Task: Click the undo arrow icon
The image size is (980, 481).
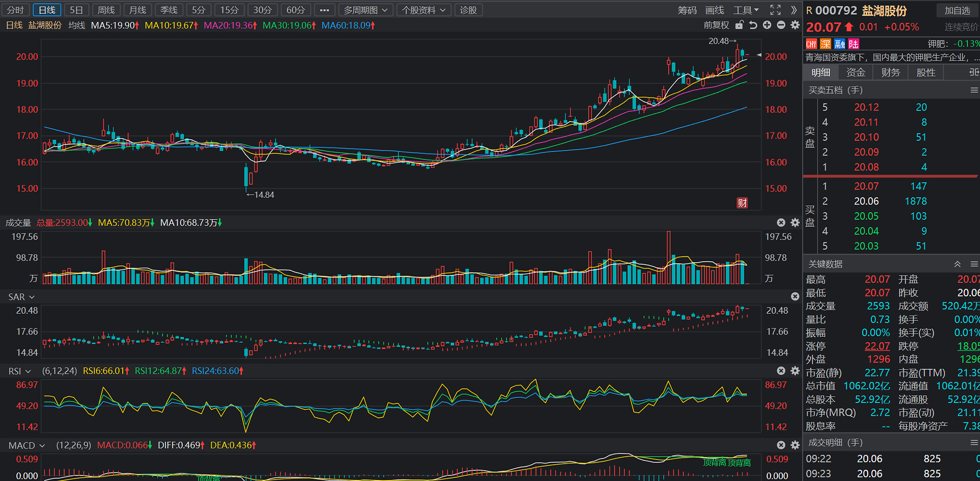Action: tap(753, 25)
